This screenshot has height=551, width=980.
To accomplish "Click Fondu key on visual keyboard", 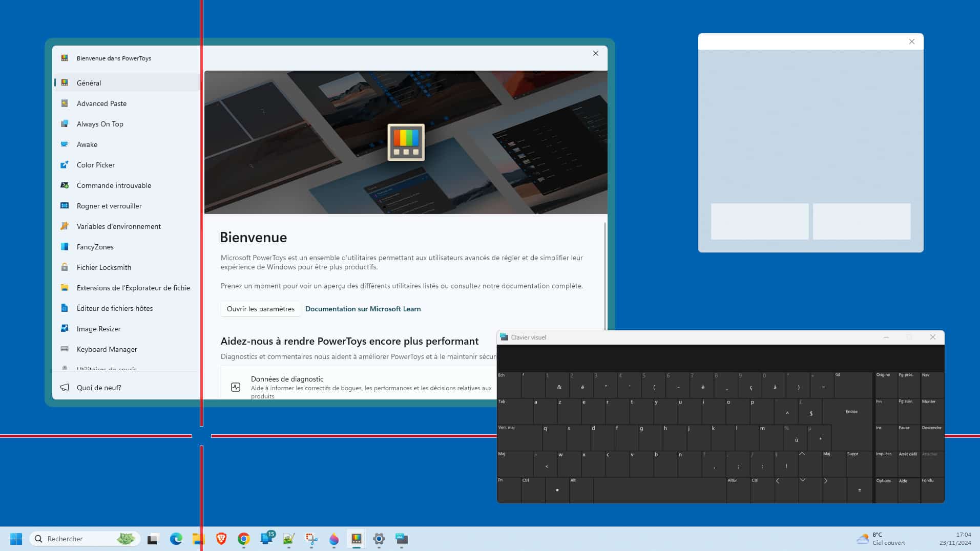I will coord(932,490).
